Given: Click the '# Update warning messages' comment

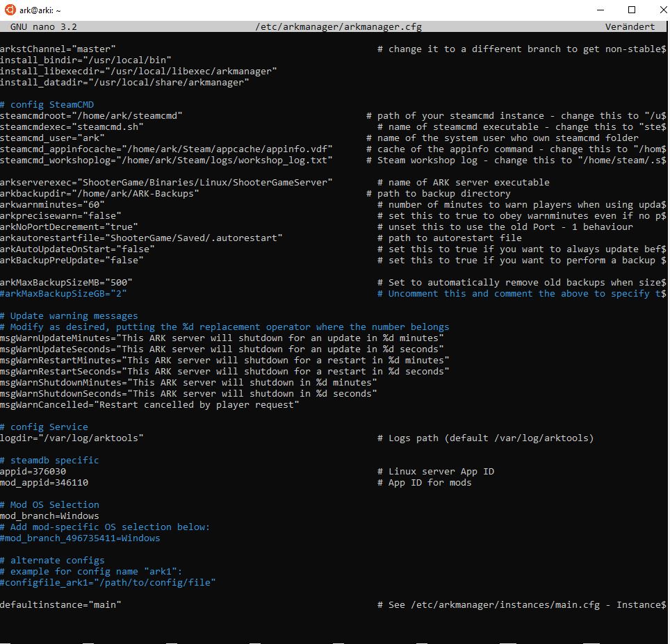Looking at the screenshot, I should pos(69,315).
